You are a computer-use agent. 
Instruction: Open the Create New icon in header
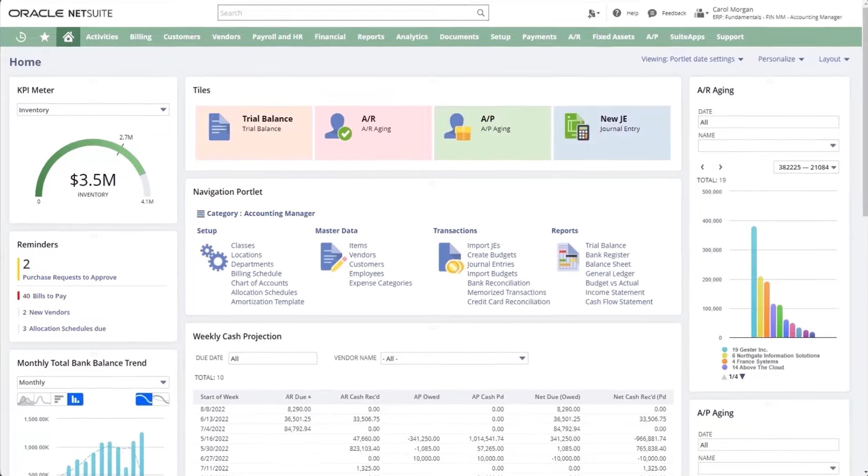click(x=593, y=14)
